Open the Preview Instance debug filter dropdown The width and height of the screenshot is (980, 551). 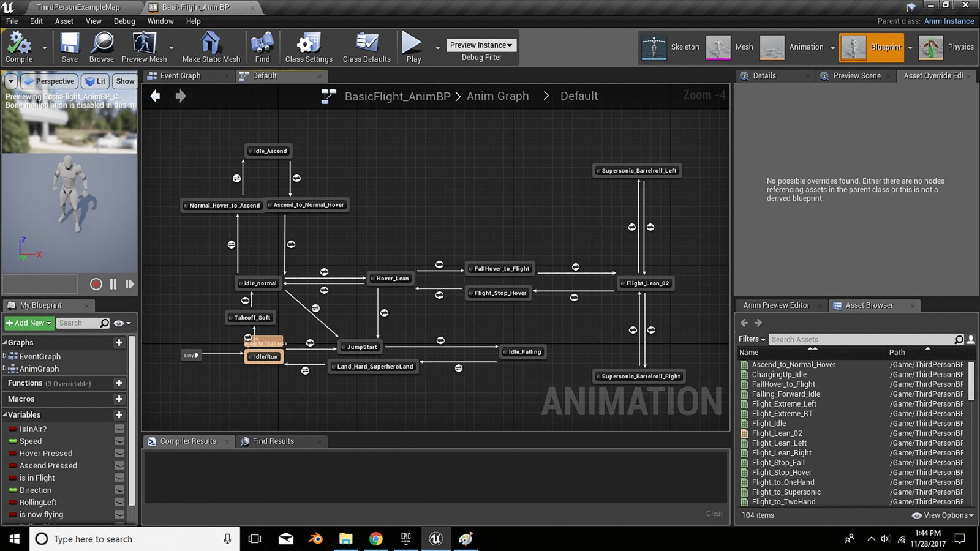(481, 45)
